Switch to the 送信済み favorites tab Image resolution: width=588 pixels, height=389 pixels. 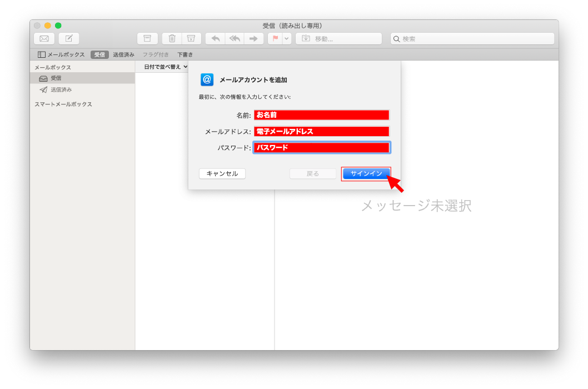point(123,54)
